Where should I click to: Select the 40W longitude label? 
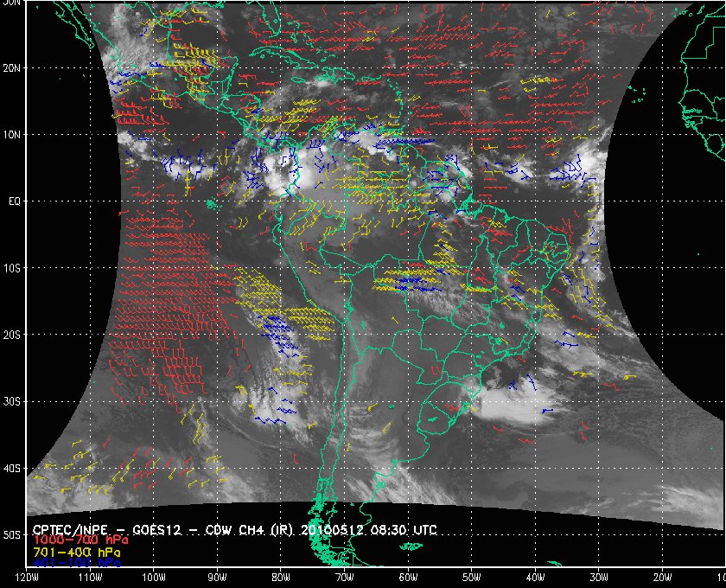point(535,578)
